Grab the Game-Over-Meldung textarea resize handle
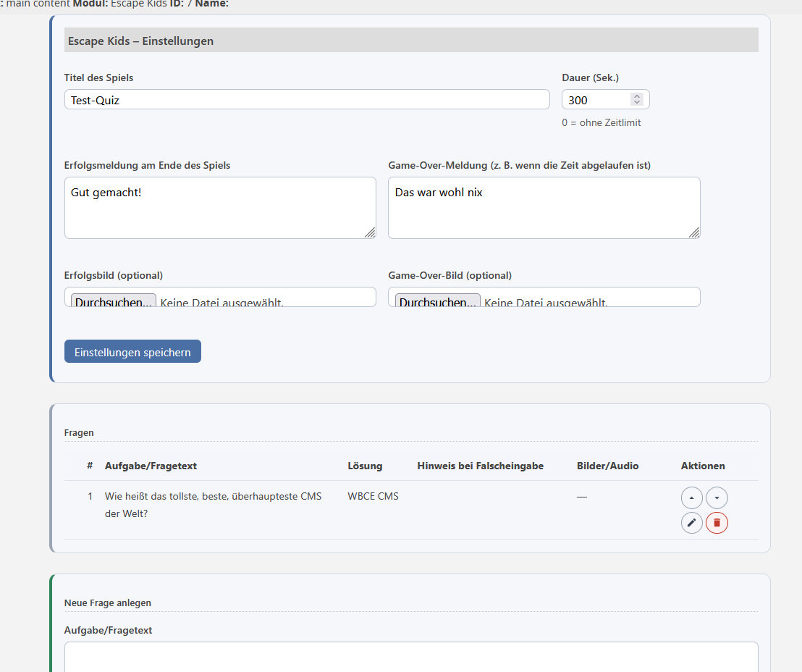802x672 pixels. [694, 232]
